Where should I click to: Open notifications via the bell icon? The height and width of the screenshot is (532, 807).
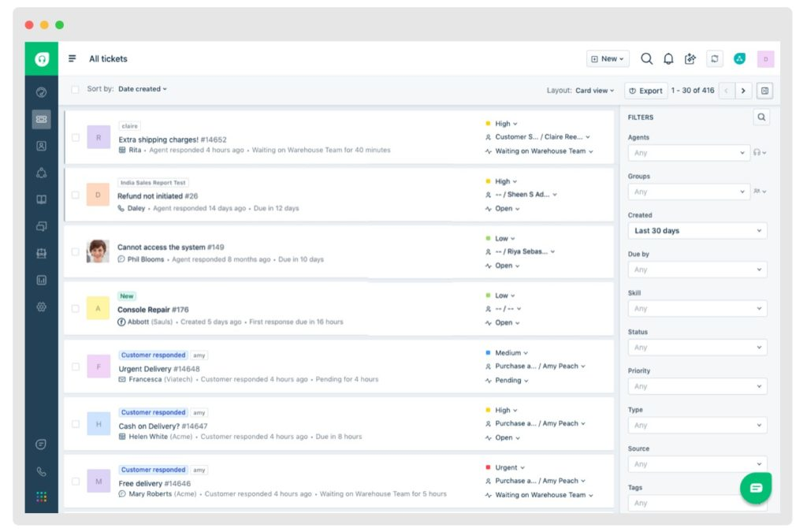tap(668, 58)
